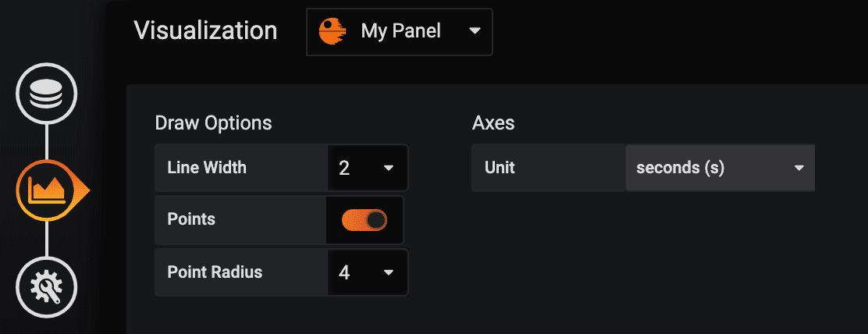Toggle the Points switch off
868x334 pixels.
tap(365, 220)
